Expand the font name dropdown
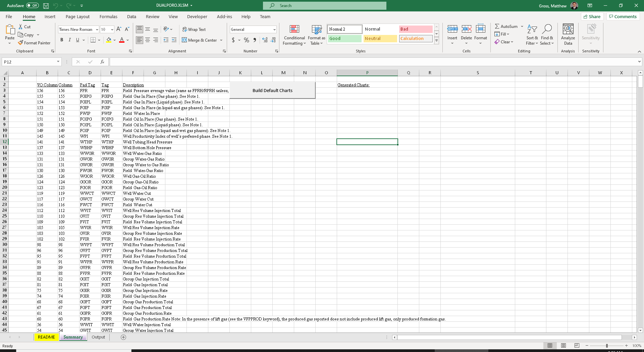Image resolution: width=644 pixels, height=352 pixels. pos(97,30)
